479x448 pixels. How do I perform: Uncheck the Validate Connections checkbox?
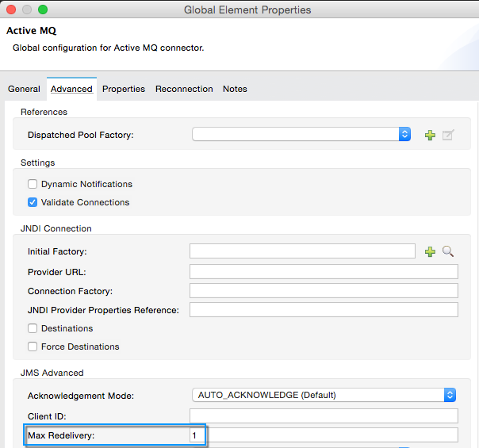pyautogui.click(x=33, y=202)
